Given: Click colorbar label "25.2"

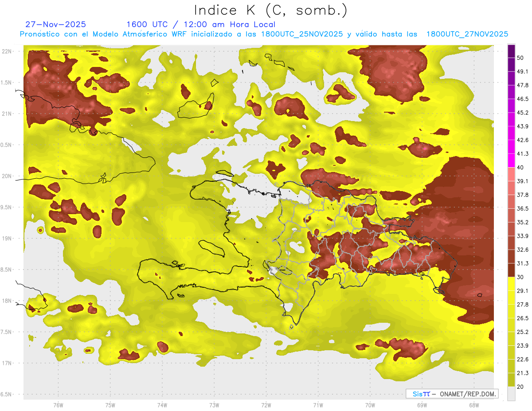Looking at the screenshot, I should click(x=523, y=332).
